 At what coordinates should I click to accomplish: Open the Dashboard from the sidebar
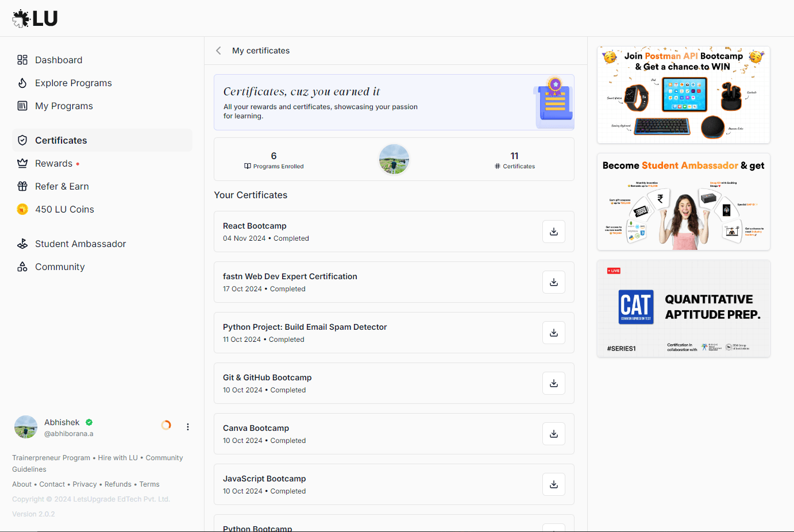click(58, 60)
